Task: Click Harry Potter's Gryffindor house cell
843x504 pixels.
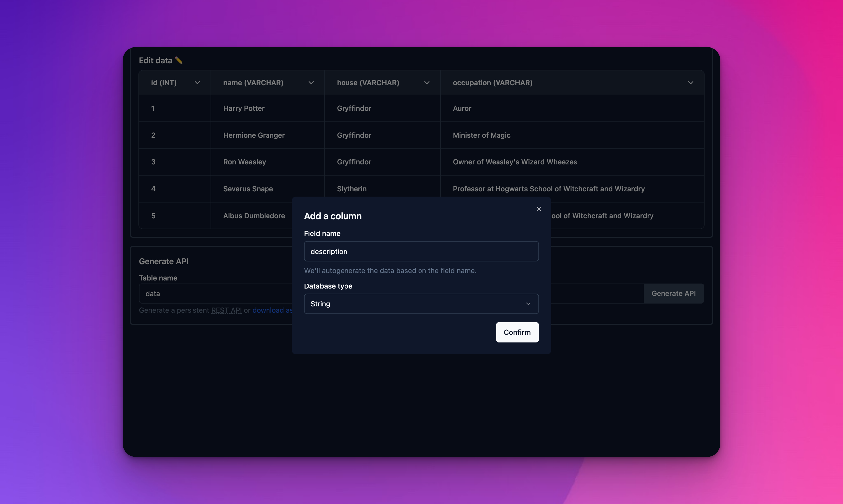Action: (x=382, y=108)
